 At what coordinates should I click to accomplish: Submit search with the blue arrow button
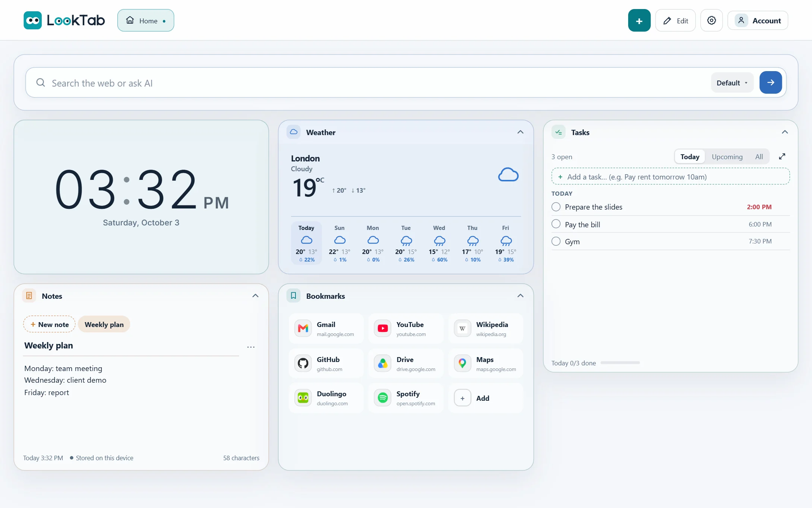coord(771,82)
